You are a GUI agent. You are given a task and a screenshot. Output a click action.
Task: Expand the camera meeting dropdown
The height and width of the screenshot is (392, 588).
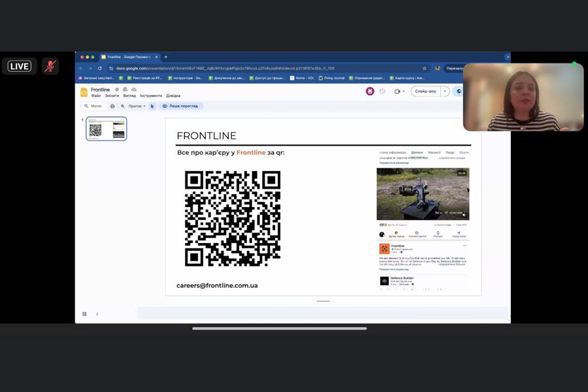pyautogui.click(x=404, y=91)
